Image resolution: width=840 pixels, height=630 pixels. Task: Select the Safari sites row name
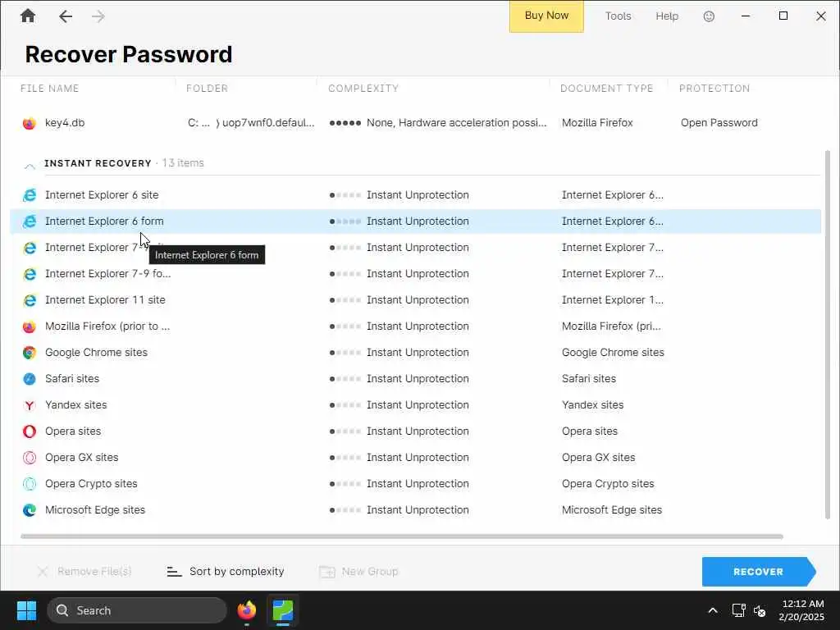(x=72, y=379)
